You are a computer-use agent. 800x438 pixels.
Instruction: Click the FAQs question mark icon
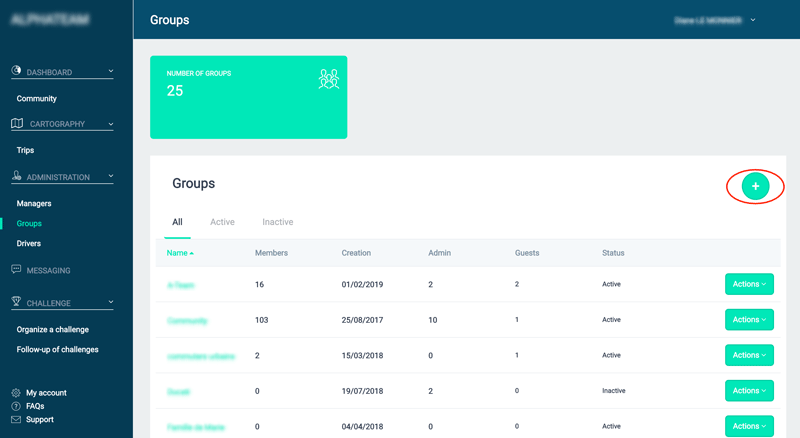point(16,406)
